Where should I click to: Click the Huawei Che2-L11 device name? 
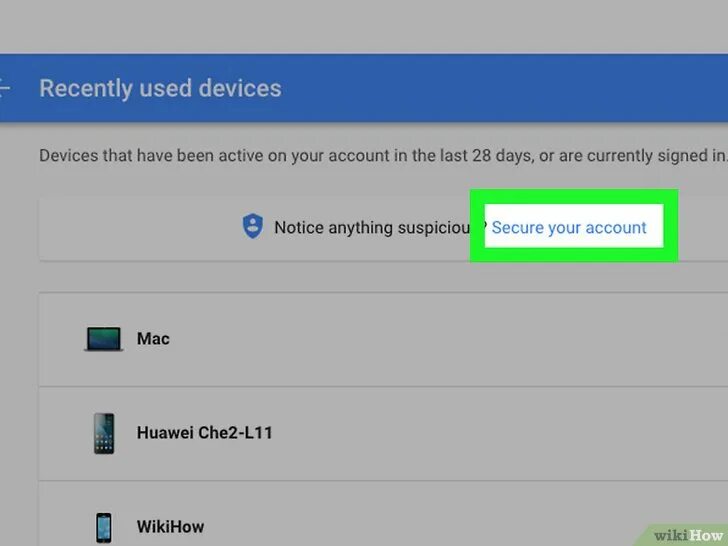[x=204, y=433]
